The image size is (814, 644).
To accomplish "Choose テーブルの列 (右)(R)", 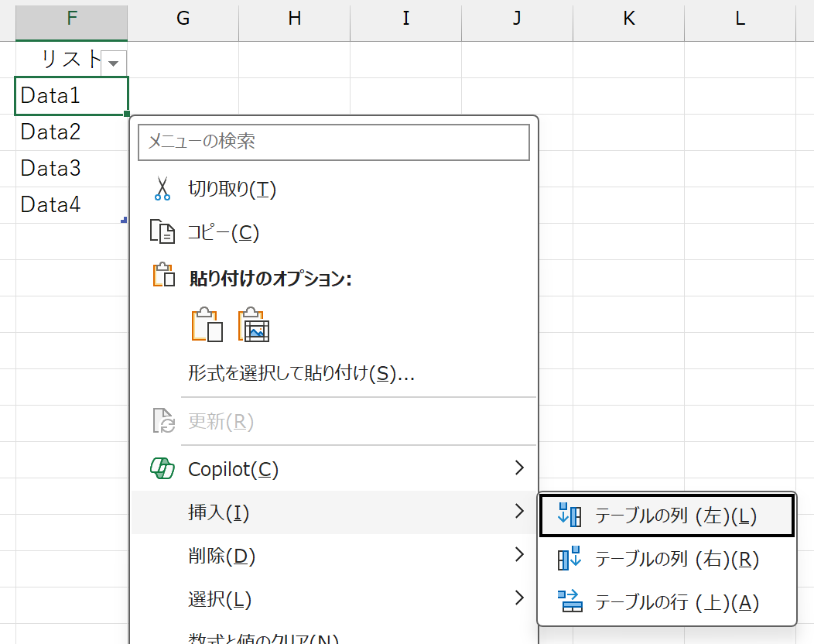I will pos(667,559).
